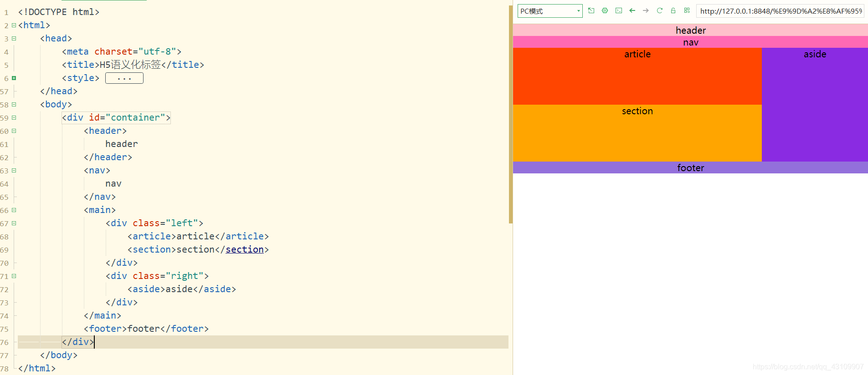Open preview settings gear icon

pos(605,10)
